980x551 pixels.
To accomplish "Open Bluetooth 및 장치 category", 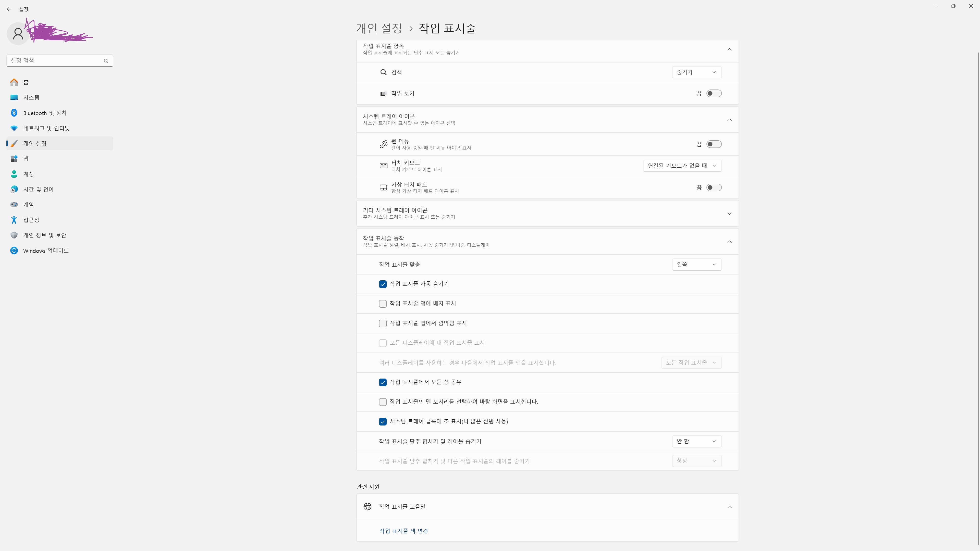I will (x=60, y=113).
